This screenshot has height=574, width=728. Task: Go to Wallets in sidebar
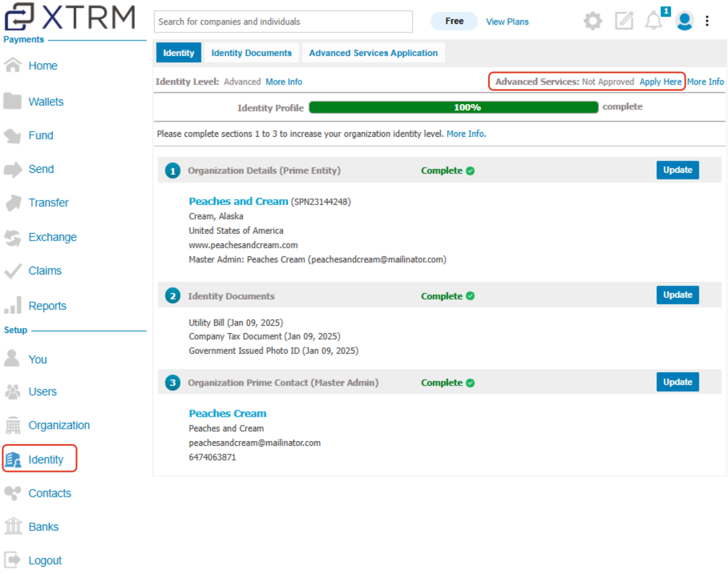point(46,102)
